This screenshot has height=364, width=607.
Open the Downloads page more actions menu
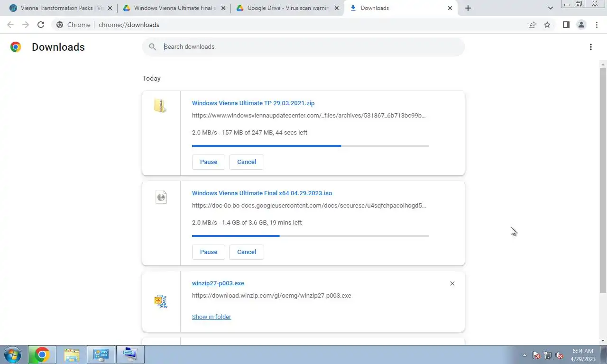tap(590, 47)
